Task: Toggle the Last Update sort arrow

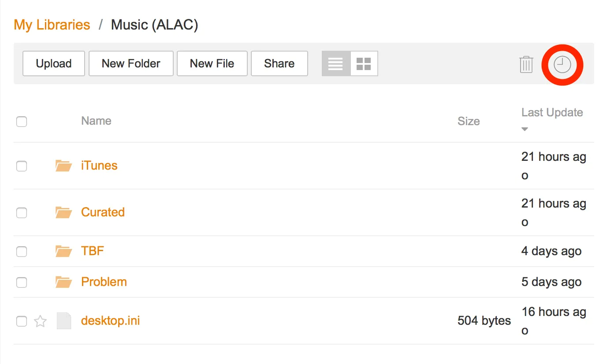Action: pyautogui.click(x=525, y=130)
